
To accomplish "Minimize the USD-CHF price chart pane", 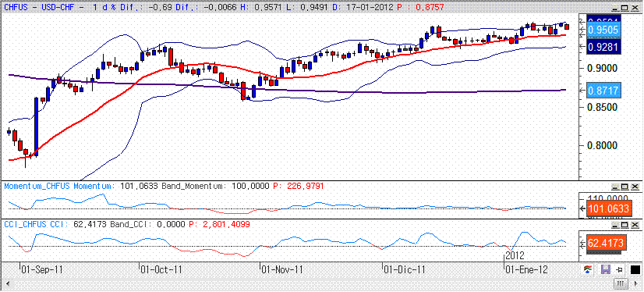I will coord(615,8).
